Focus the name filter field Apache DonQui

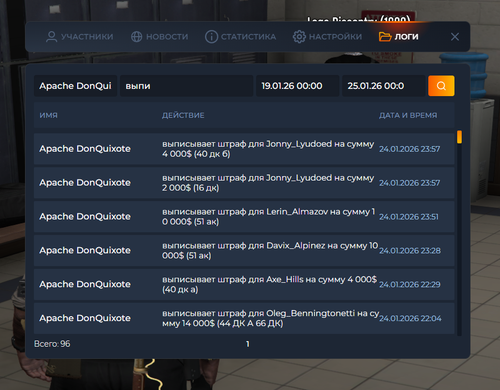pyautogui.click(x=75, y=86)
